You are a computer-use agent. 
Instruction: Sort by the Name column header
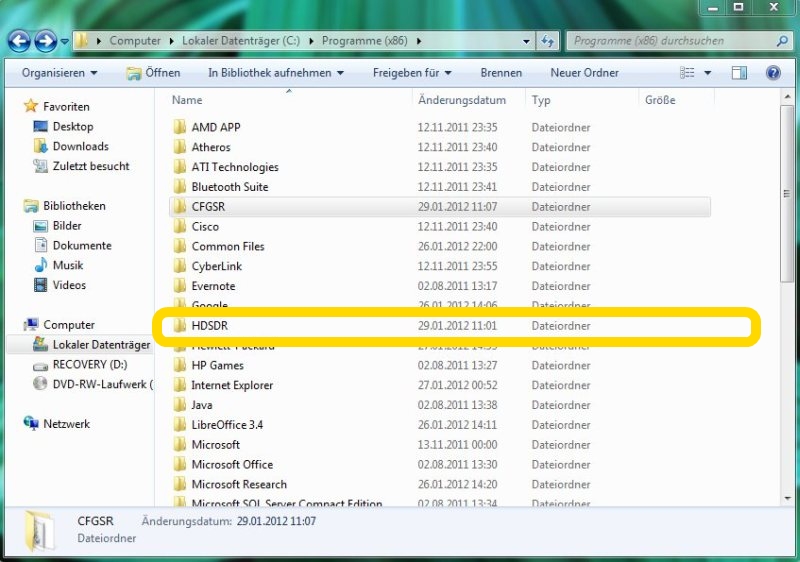187,100
